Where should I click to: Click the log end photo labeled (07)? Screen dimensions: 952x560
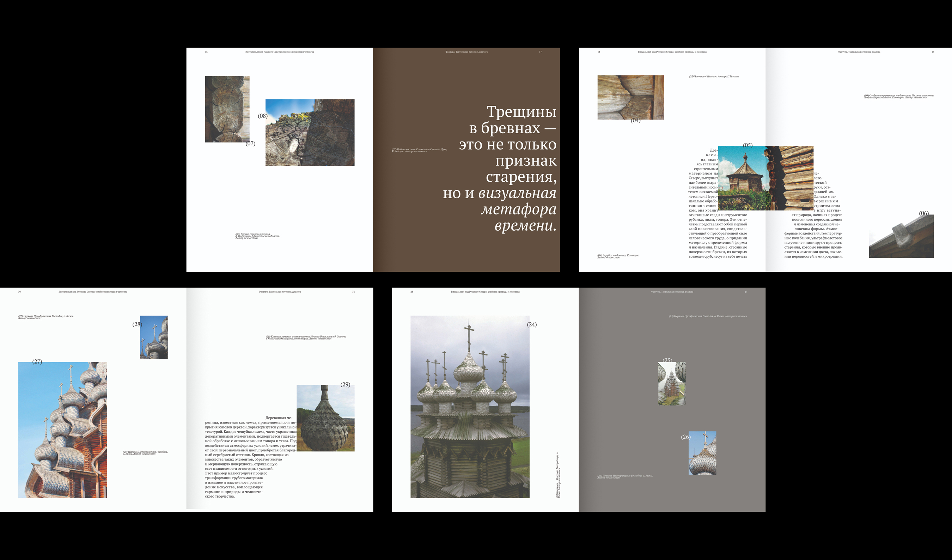pos(227,109)
